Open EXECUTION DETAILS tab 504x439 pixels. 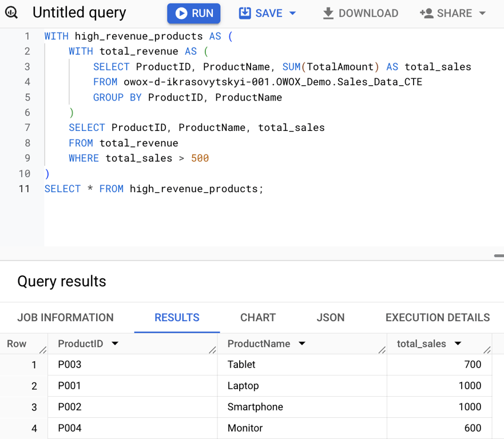tap(438, 317)
